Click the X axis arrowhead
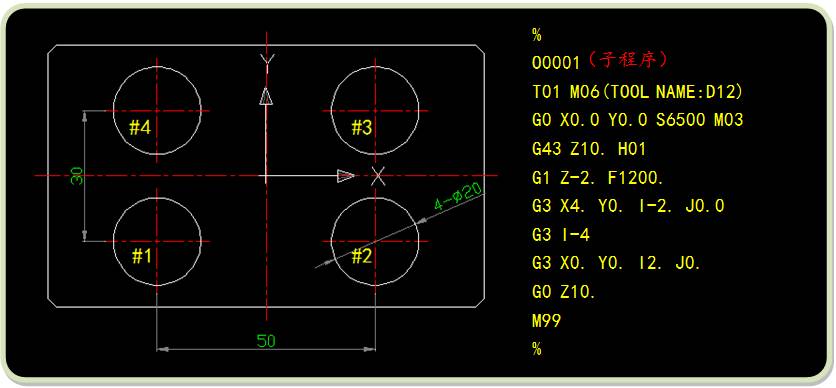Screen dimensions: 836x388 pyautogui.click(x=346, y=175)
